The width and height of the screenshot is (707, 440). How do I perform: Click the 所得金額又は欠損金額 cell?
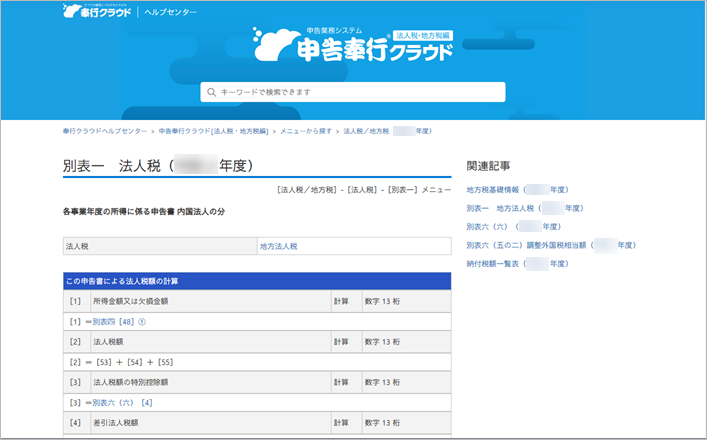(211, 301)
